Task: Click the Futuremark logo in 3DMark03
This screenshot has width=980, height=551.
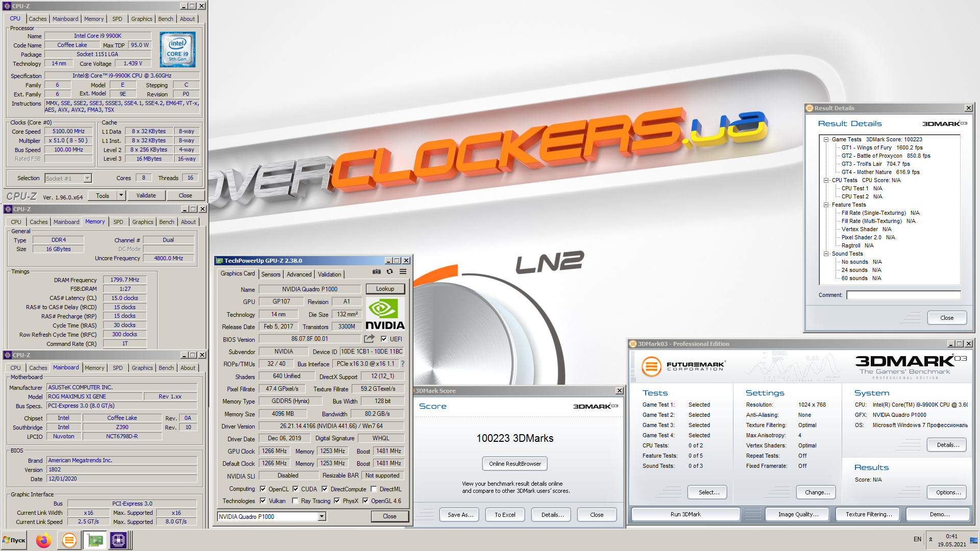Action: [x=684, y=366]
